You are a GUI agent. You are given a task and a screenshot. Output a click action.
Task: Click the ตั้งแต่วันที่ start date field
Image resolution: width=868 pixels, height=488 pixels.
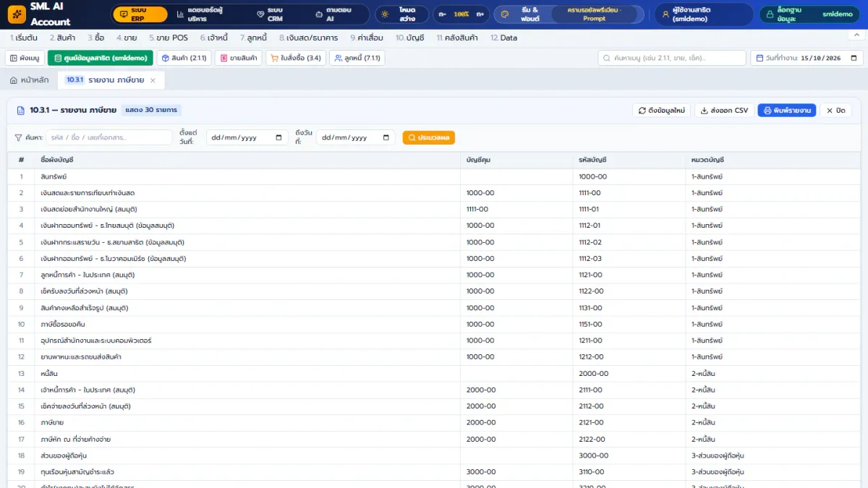click(x=247, y=137)
